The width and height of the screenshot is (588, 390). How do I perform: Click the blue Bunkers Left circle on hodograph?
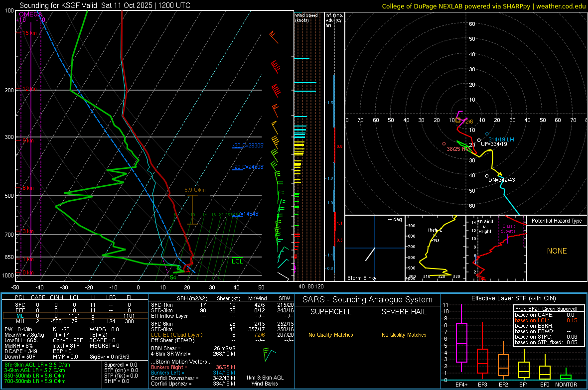click(487, 134)
